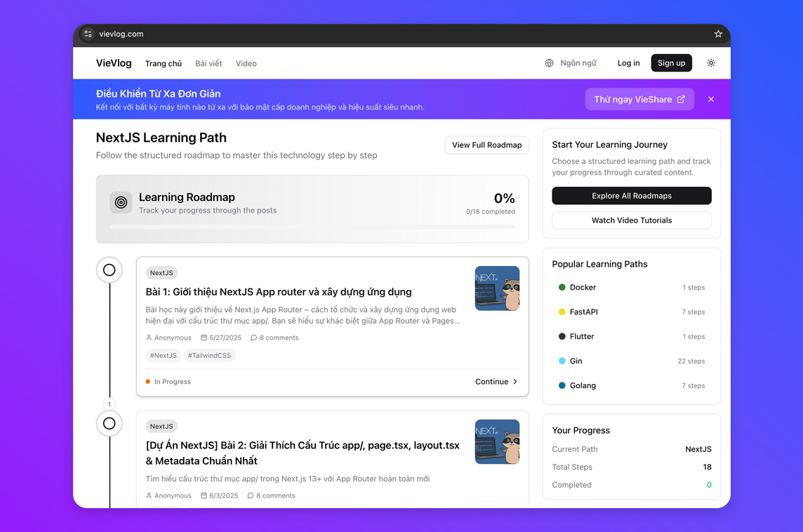The image size is (803, 532).
Task: Open the Golang learning path
Action: (632, 385)
